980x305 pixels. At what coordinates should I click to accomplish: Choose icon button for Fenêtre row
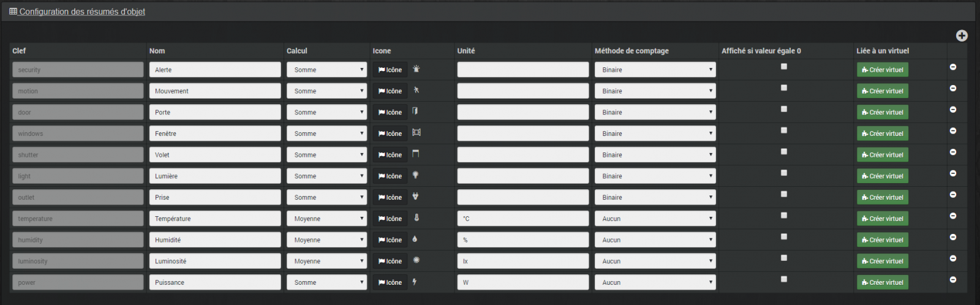click(390, 134)
